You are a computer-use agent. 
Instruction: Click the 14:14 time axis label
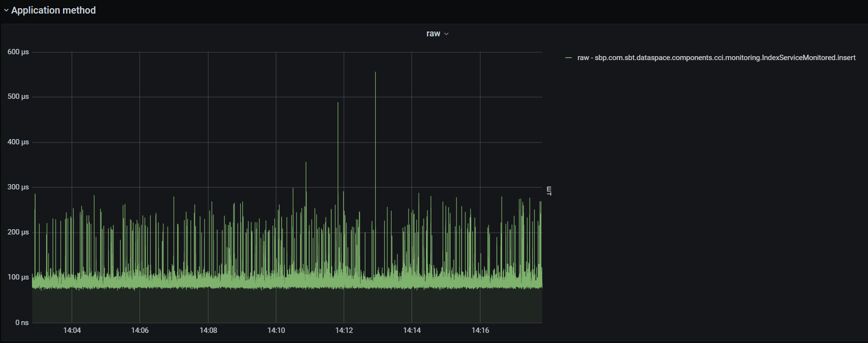(x=411, y=330)
